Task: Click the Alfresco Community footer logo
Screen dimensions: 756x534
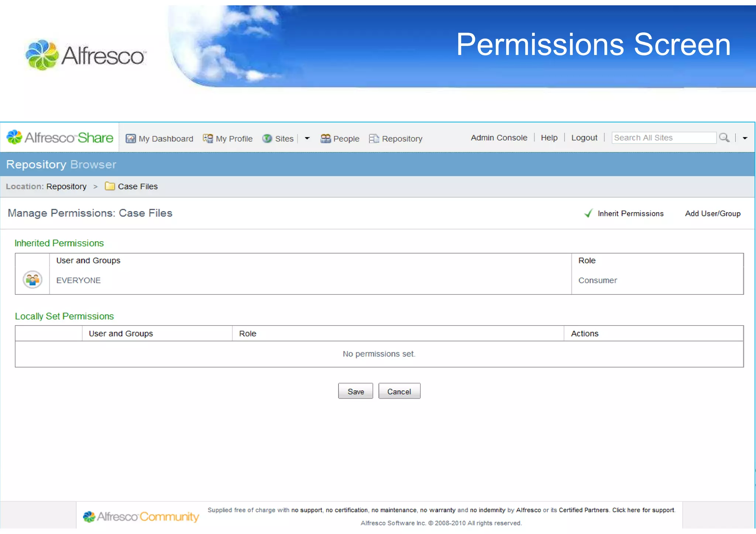Action: [141, 516]
